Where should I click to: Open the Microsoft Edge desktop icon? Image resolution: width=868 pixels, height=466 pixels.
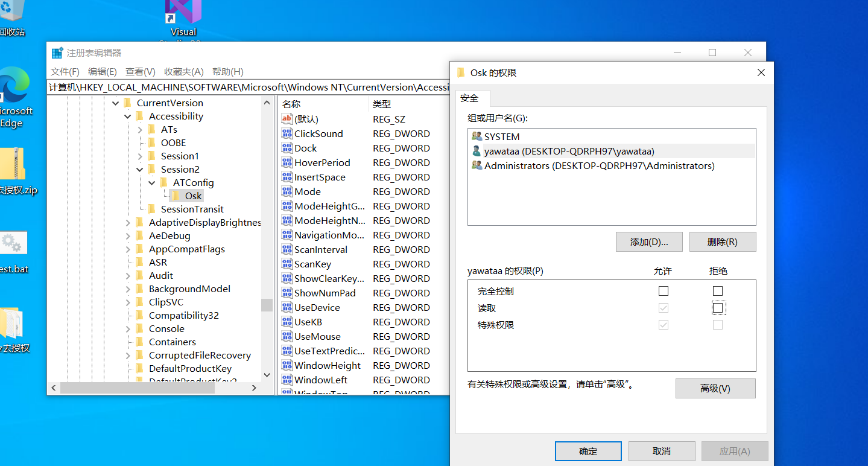(x=13, y=85)
